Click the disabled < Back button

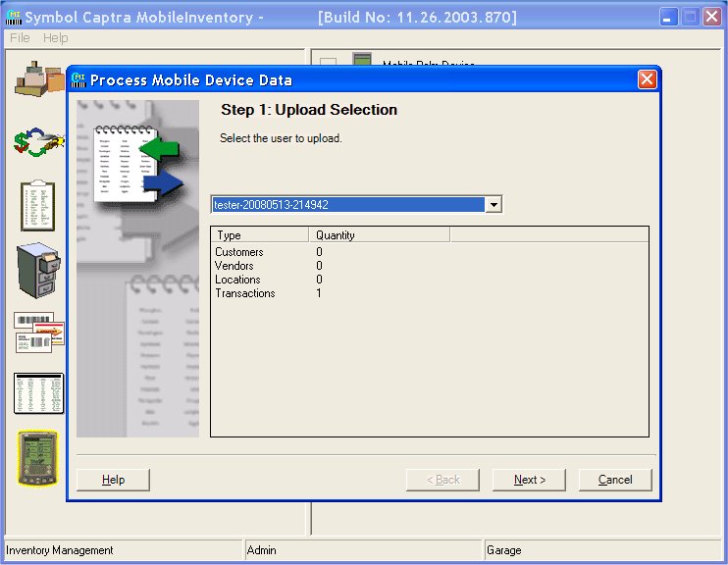[442, 480]
